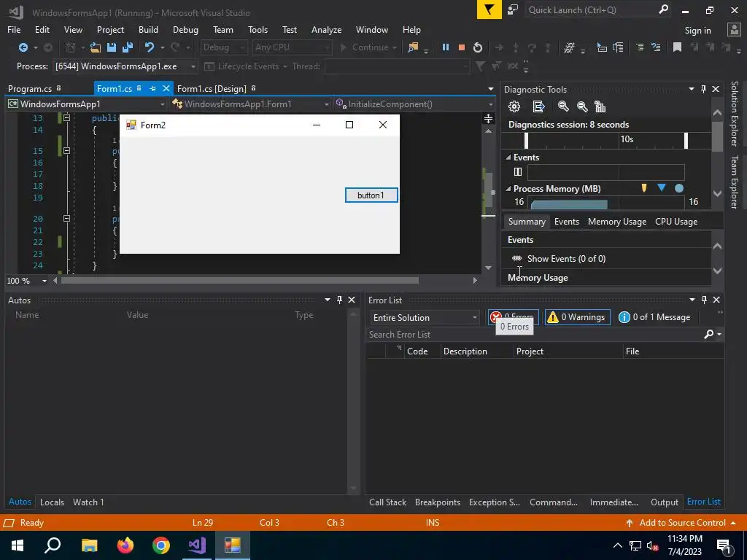The image size is (747, 560).
Task: Comment out selected lines icon
Action: (x=640, y=47)
